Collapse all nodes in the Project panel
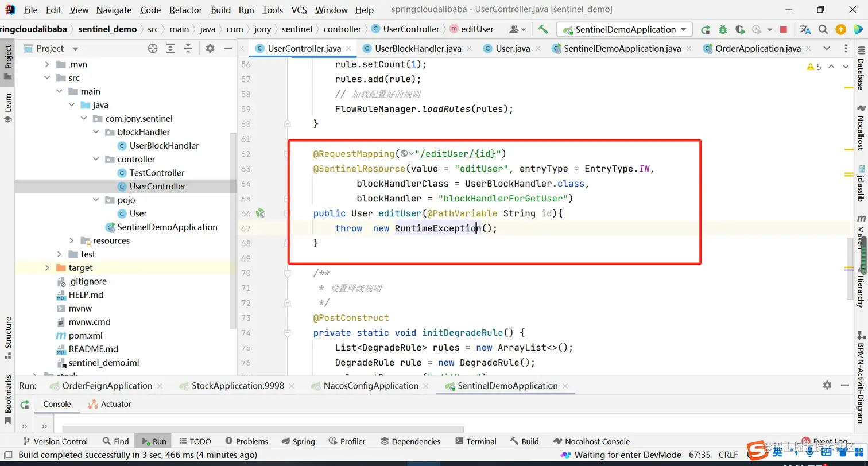This screenshot has width=868, height=466. tap(188, 49)
